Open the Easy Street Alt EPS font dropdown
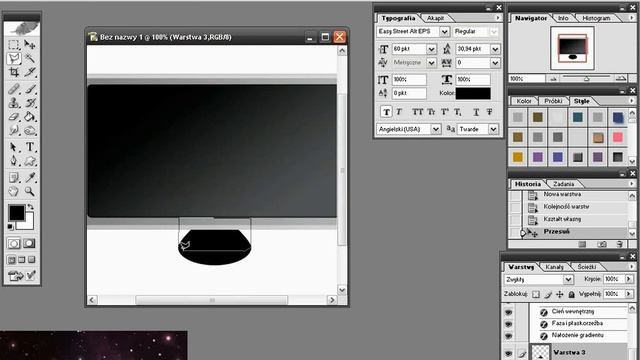 click(x=444, y=31)
